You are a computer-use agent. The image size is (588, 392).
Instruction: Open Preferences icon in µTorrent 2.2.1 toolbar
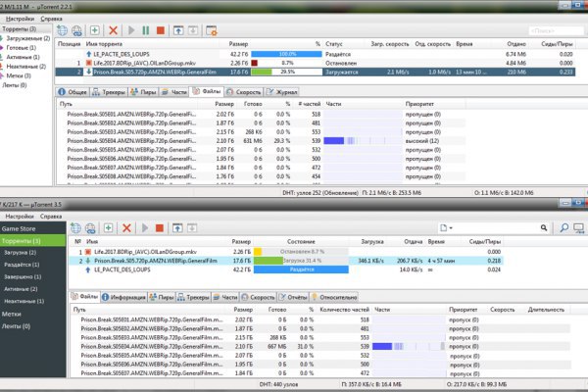212,30
